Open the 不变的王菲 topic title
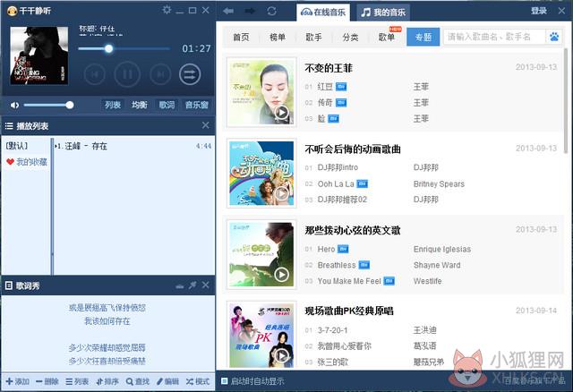 pyautogui.click(x=329, y=68)
